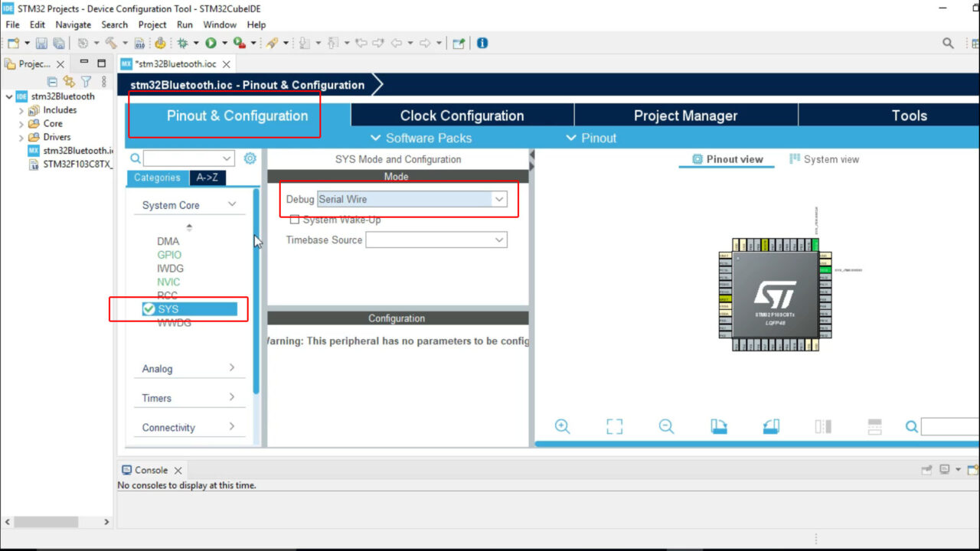
Task: Click the New file toolbar icon
Action: [13, 44]
